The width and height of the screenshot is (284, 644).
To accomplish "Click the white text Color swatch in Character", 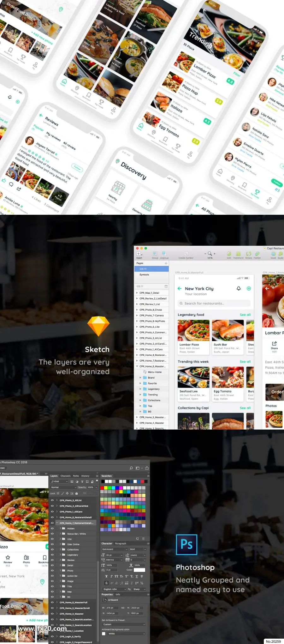I will pos(139,570).
